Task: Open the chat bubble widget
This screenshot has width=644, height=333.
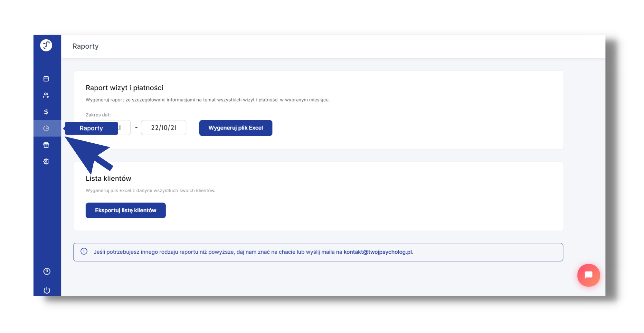Action: tap(588, 275)
